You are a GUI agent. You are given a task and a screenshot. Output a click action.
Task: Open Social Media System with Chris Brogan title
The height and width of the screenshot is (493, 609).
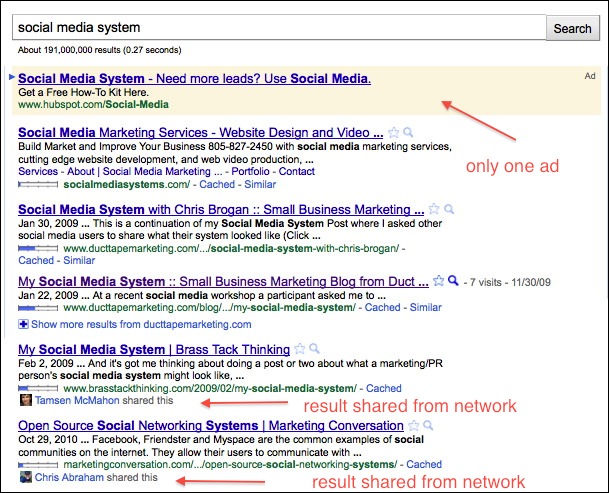(221, 209)
